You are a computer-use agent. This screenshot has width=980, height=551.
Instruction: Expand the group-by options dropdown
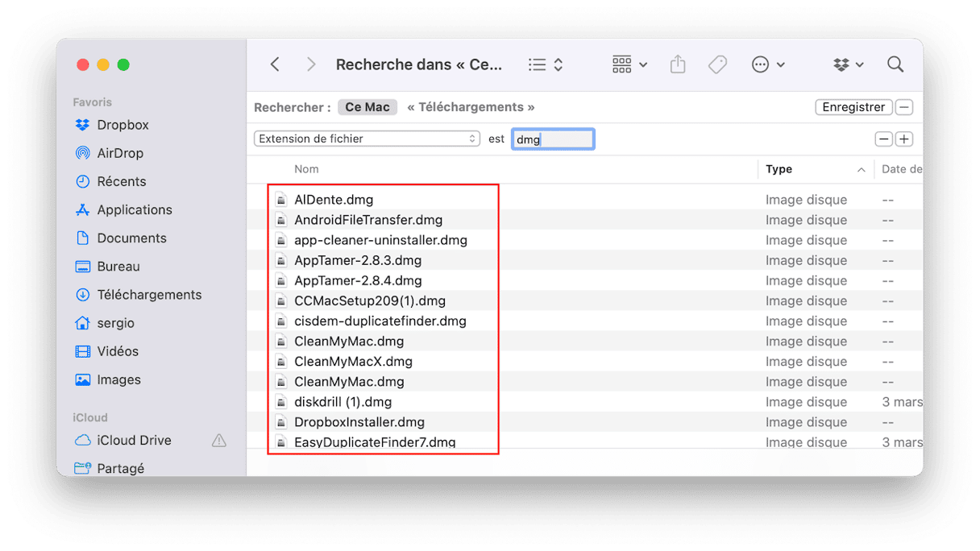[629, 64]
